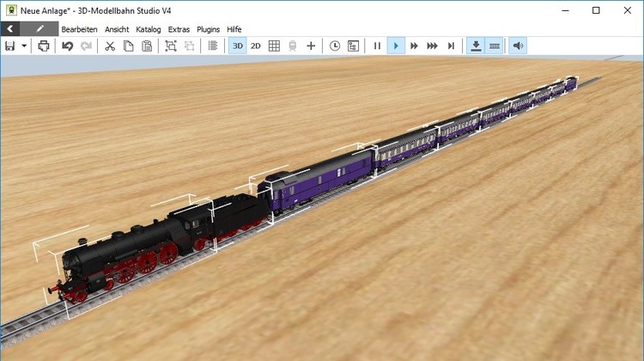Screen dimensions: 644x361
Task: Toggle sound with the speaker icon
Action: coord(518,46)
